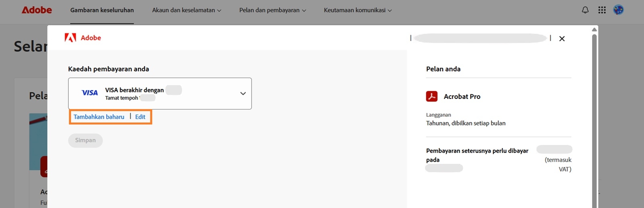Viewport: 644px width, 208px height.
Task: Click the '(termasuk VAT)' note
Action: (558, 164)
